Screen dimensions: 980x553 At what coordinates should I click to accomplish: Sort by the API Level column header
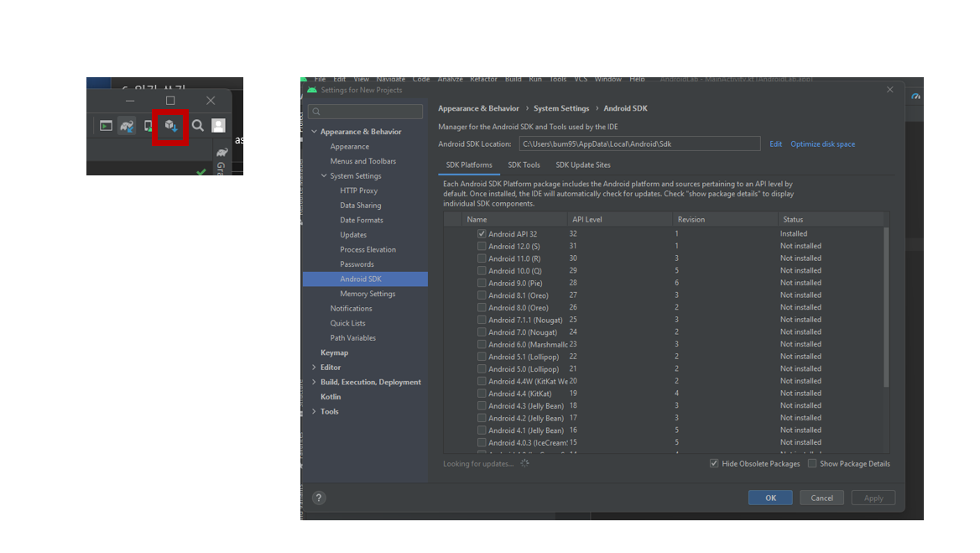click(620, 219)
